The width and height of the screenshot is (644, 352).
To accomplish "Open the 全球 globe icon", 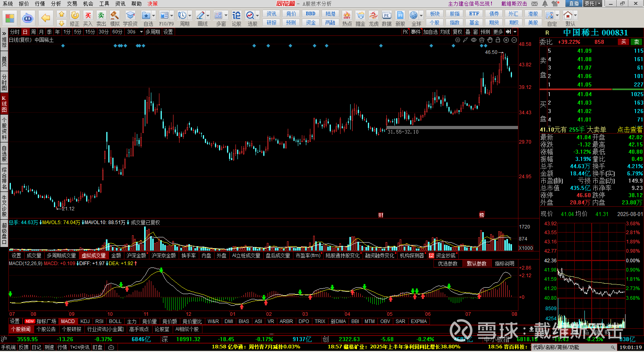I will (413, 15).
